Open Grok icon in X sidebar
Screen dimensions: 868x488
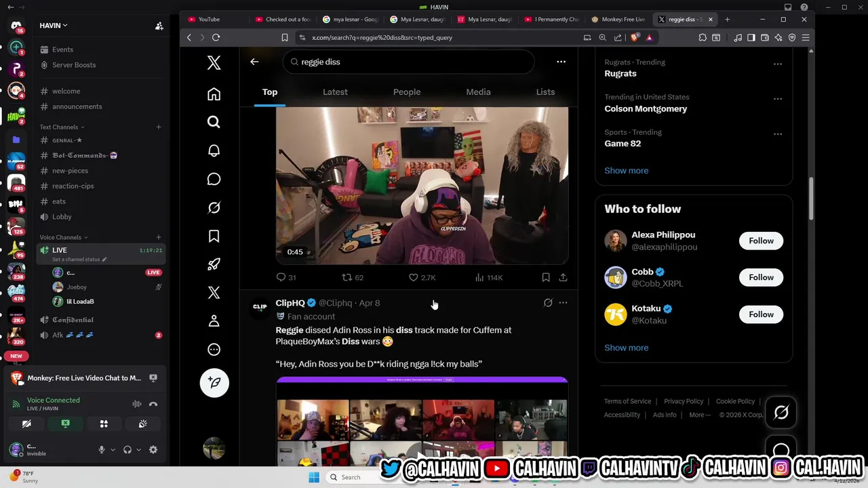pyautogui.click(x=214, y=207)
